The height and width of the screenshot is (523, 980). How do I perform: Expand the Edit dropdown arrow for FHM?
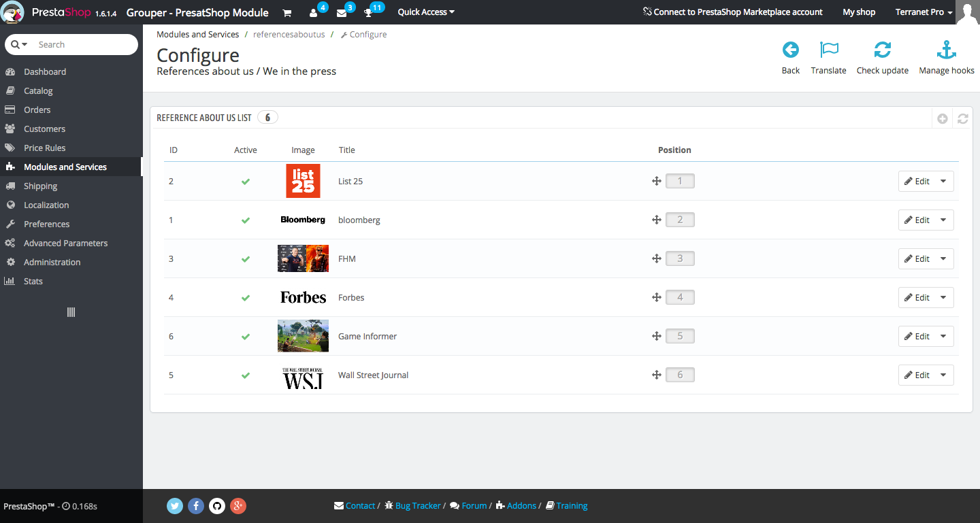[x=943, y=258]
